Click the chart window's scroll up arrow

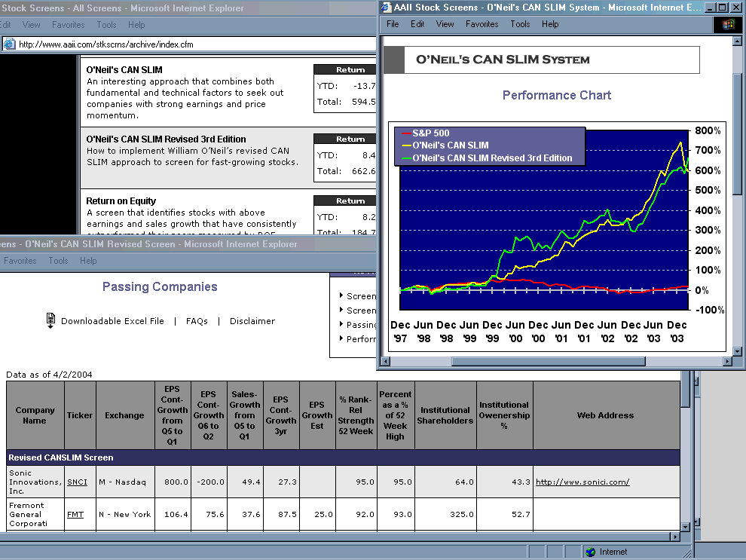pos(738,42)
